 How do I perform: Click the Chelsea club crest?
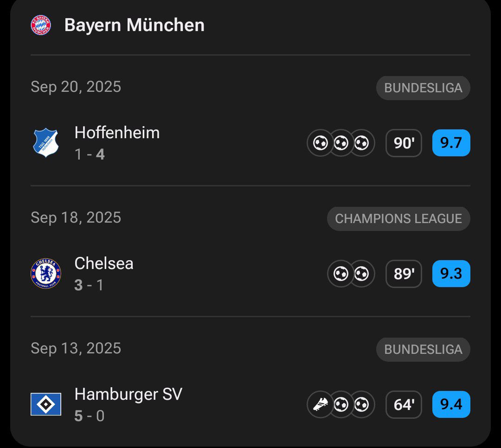click(45, 274)
